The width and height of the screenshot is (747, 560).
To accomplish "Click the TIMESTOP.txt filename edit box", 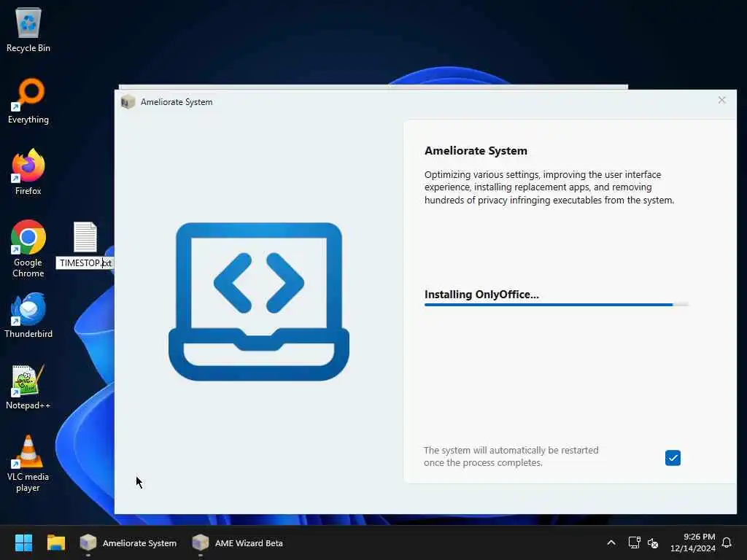I will point(85,262).
